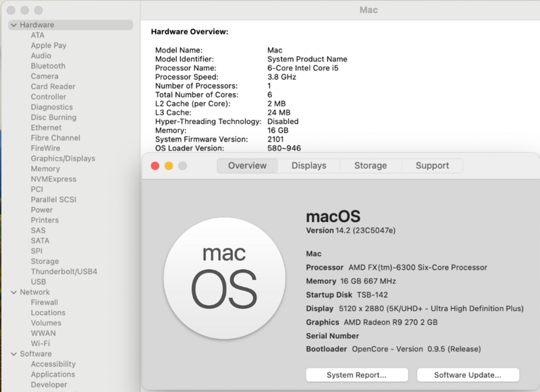Collapse the Software section chevron
The height and width of the screenshot is (392, 540).
[13, 354]
